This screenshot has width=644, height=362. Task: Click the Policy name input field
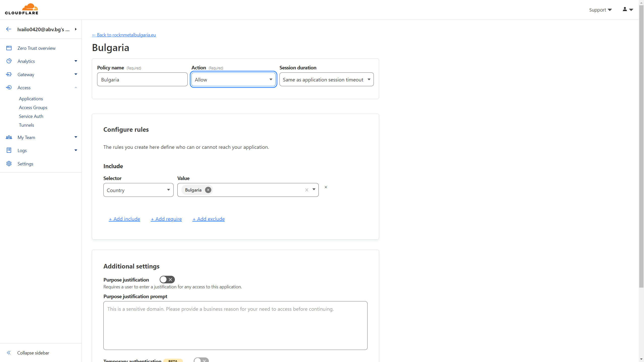click(142, 79)
